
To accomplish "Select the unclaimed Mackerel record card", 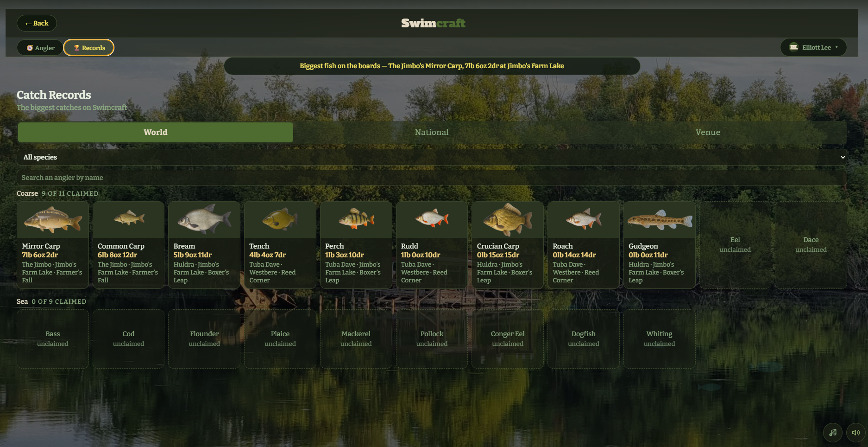I will tap(356, 339).
